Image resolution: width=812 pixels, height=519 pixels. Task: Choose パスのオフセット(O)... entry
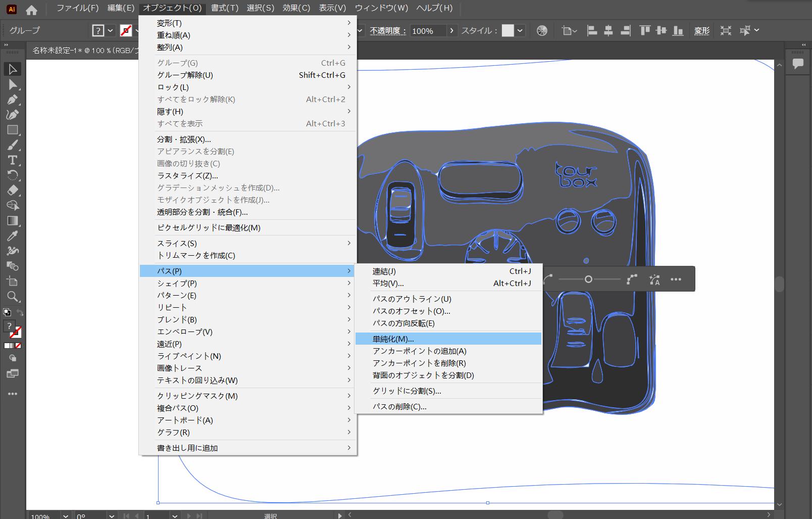448,311
